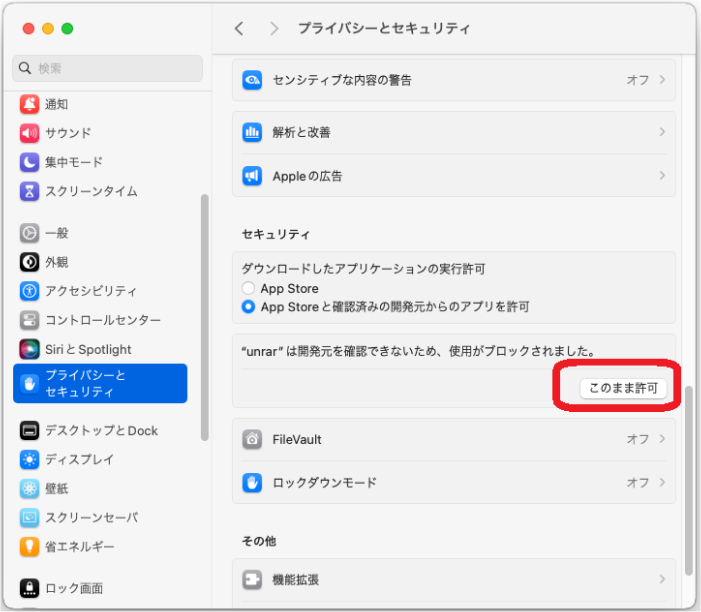Click the FileVault オフ status text
This screenshot has height=612, width=701.
(638, 439)
